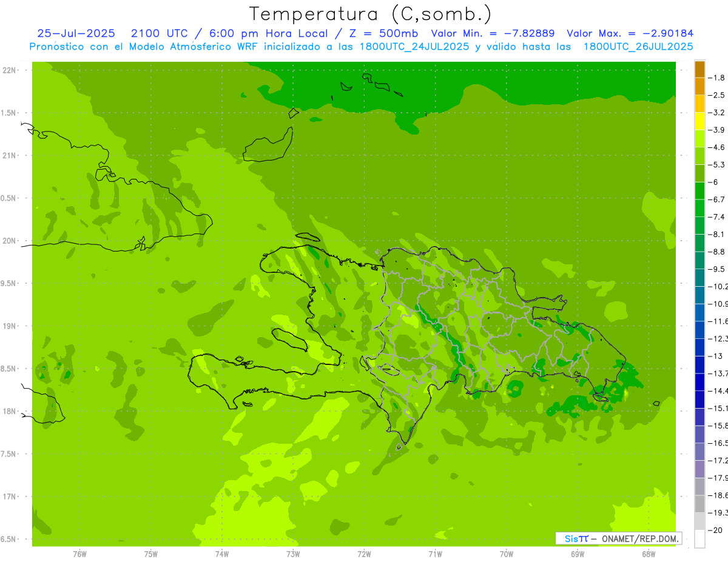
Task: Click the '76W' longitude axis label
Action: coord(79,554)
